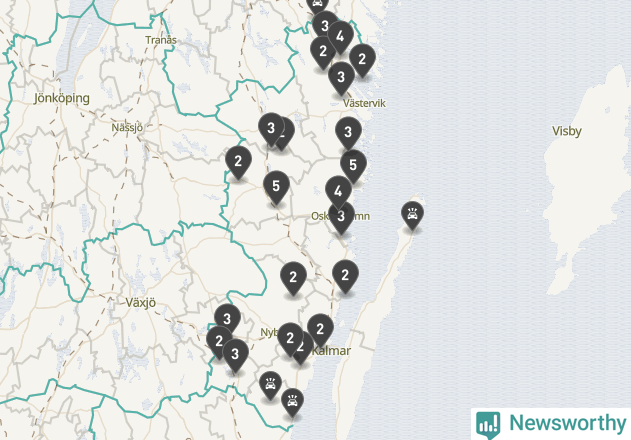Select the 2 marker on the western county border
The image size is (631, 440).
(x=238, y=161)
